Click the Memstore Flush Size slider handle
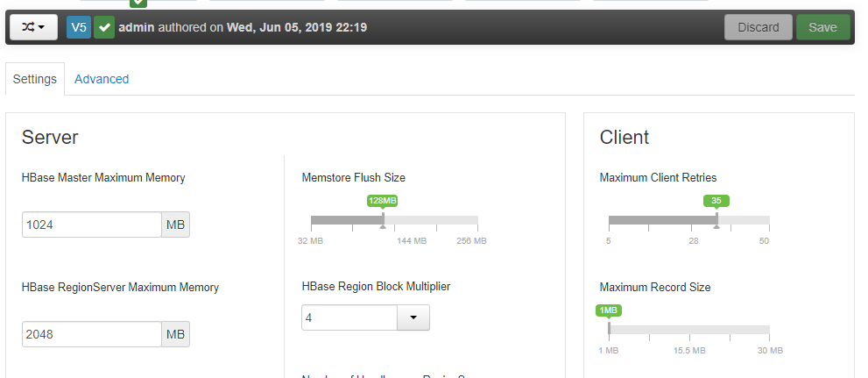The width and height of the screenshot is (868, 378). pos(383,220)
